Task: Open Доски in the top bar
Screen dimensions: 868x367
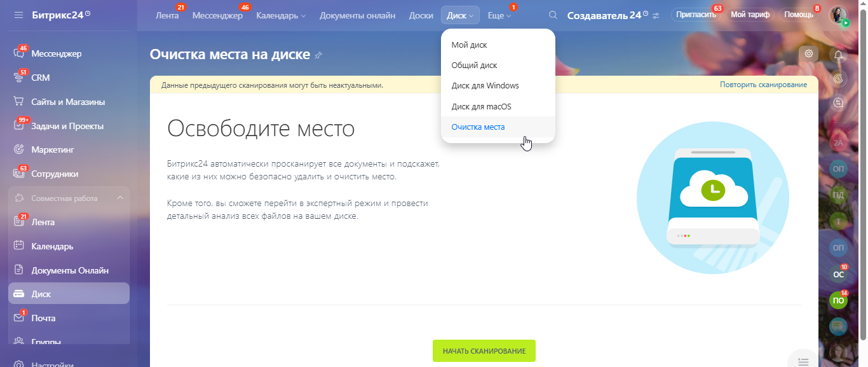Action: coord(421,15)
